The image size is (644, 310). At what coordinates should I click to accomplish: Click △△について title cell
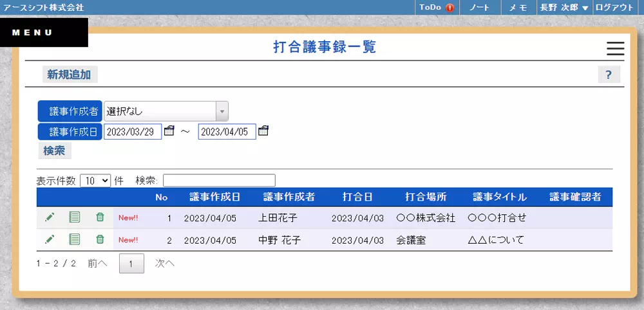point(496,240)
